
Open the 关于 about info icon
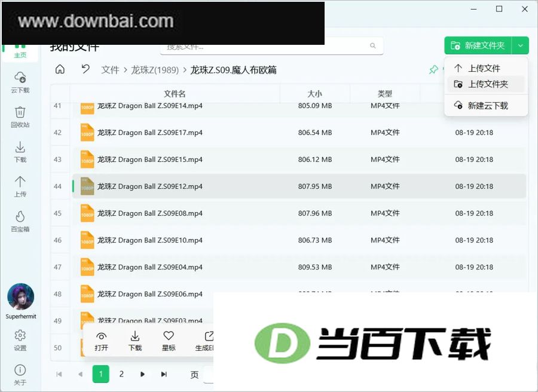[20, 375]
